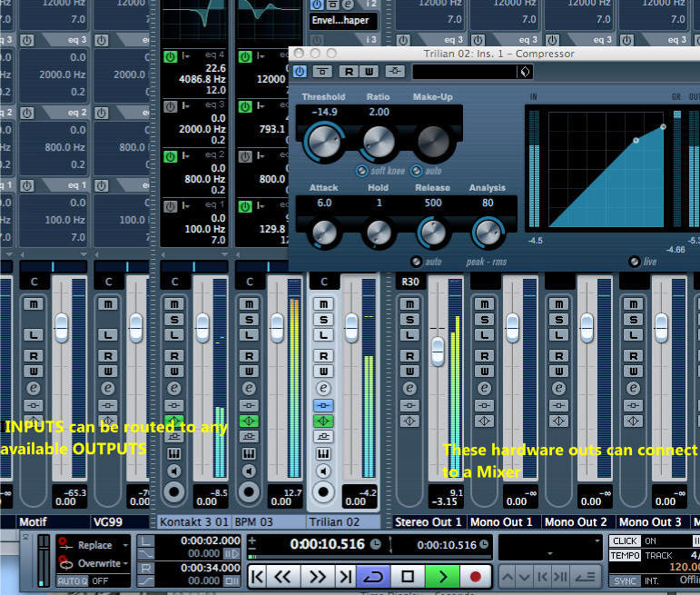700x595 pixels.
Task: Toggle eq 2 power on Kontakt 3 01
Action: [x=170, y=156]
